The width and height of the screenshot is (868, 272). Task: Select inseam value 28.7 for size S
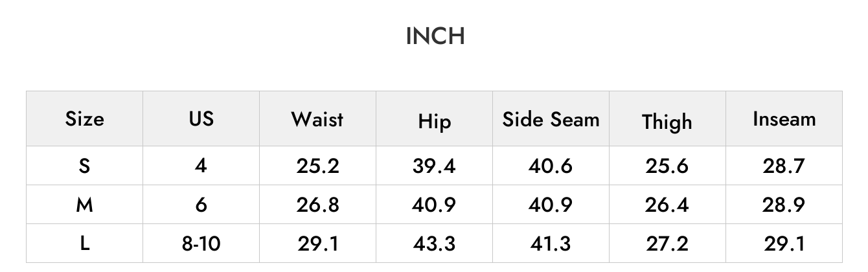click(x=784, y=166)
